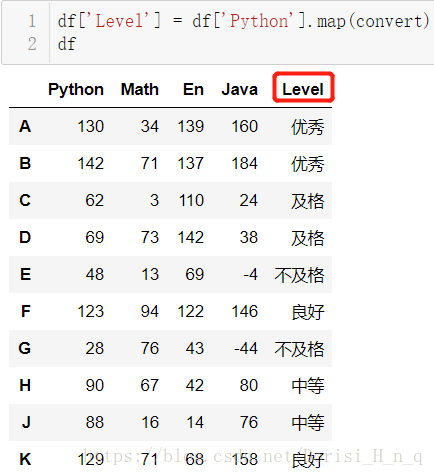The height and width of the screenshot is (476, 434).
Task: Select row index A
Action: tap(25, 126)
